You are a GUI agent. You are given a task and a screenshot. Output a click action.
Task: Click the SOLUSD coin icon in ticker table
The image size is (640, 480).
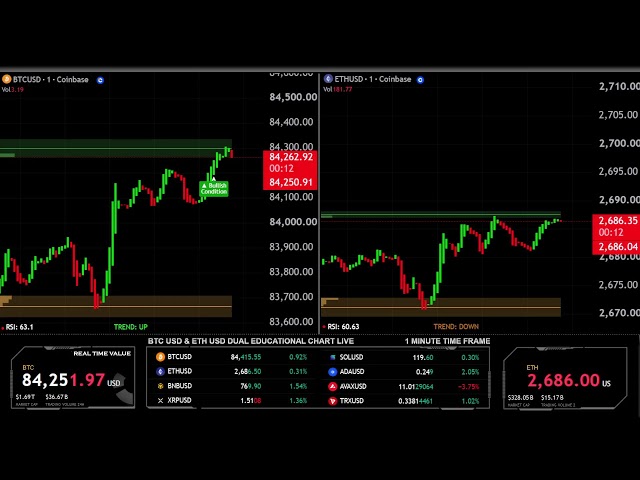click(x=333, y=358)
